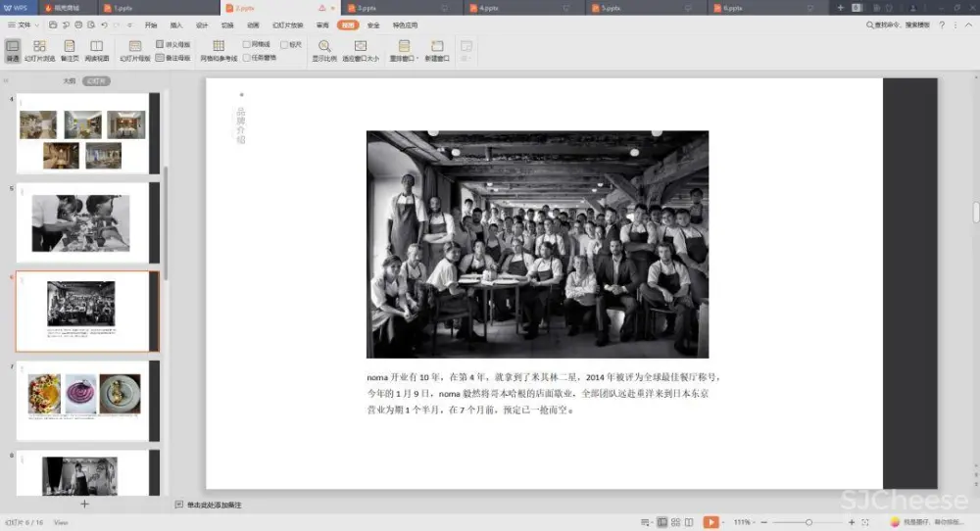This screenshot has width=980, height=531.
Task: Enable the Ruler (标尺) checkbox
Action: [284, 44]
